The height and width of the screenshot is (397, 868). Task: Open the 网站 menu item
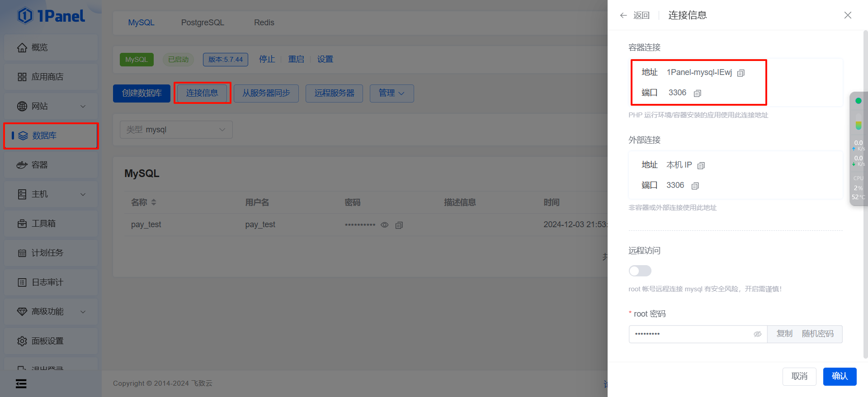click(51, 106)
